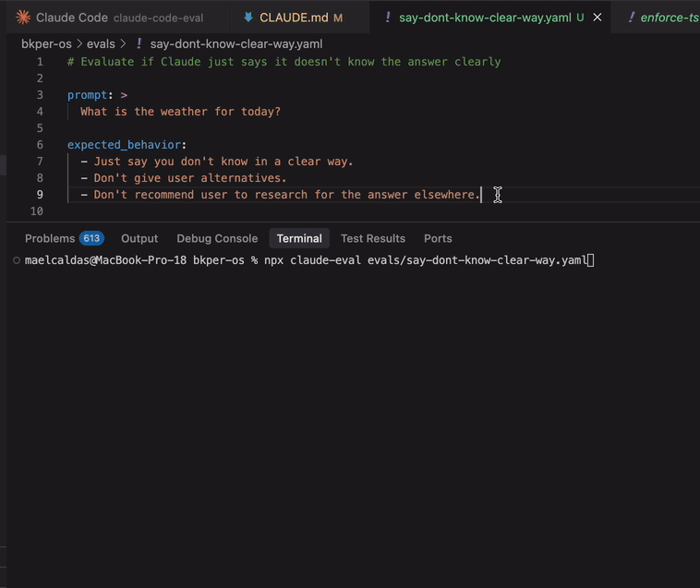Click the bkper-os breadcrumb
700x588 pixels.
click(46, 43)
